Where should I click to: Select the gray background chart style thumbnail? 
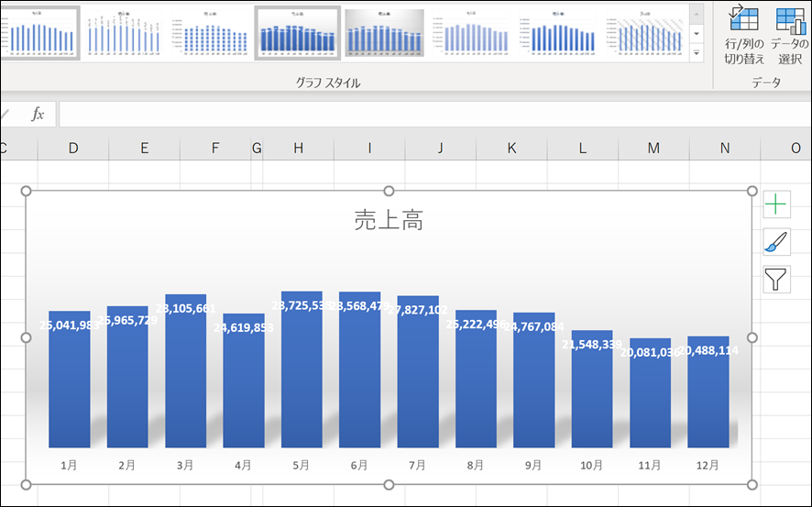[384, 33]
